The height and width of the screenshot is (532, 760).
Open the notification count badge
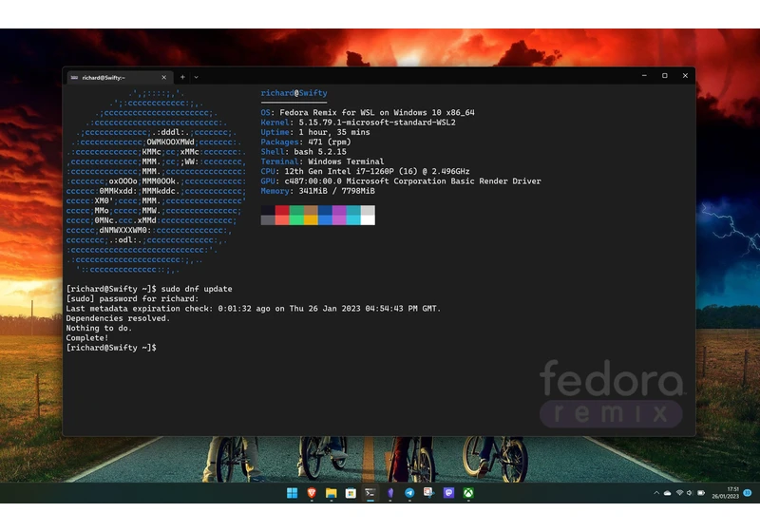[x=748, y=493]
